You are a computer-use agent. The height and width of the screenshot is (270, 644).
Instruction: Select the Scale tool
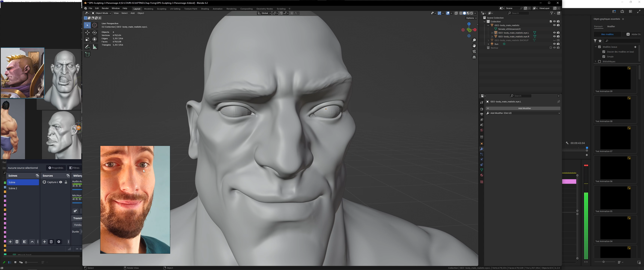tap(87, 39)
